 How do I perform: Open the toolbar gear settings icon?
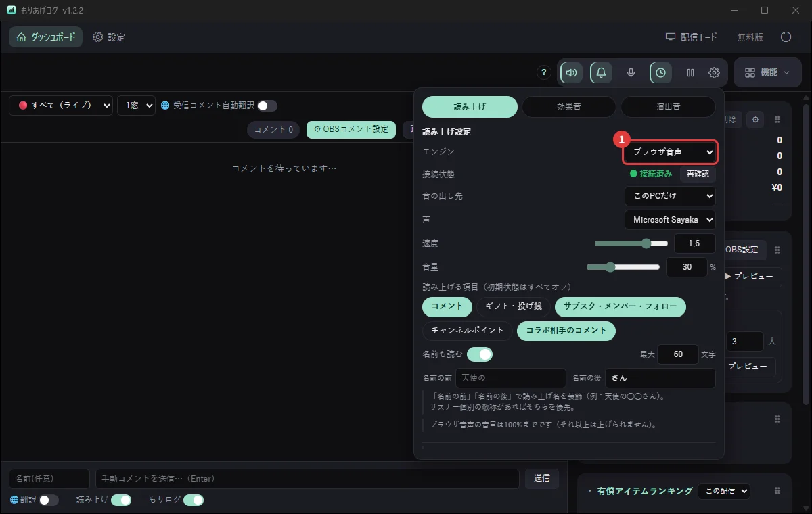coord(715,72)
